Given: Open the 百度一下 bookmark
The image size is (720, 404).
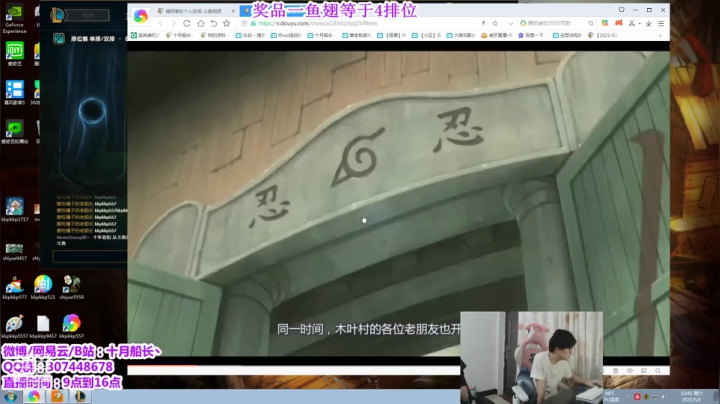Looking at the screenshot, I should 533,35.
